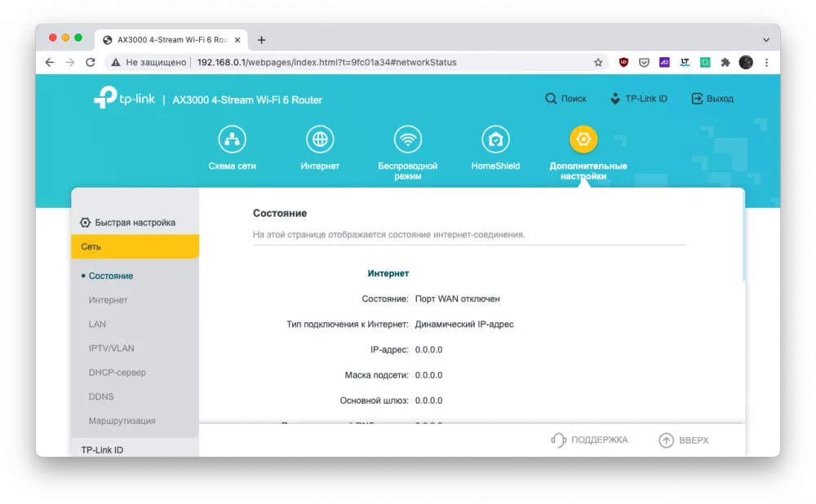
Task: Click the Интернет section heading
Action: pyautogui.click(x=388, y=273)
